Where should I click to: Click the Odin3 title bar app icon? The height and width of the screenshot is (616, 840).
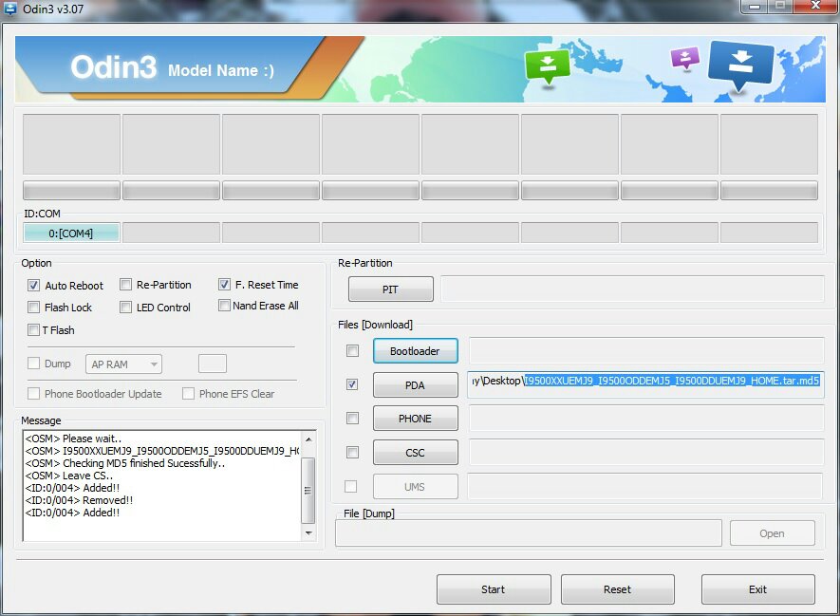pos(9,8)
